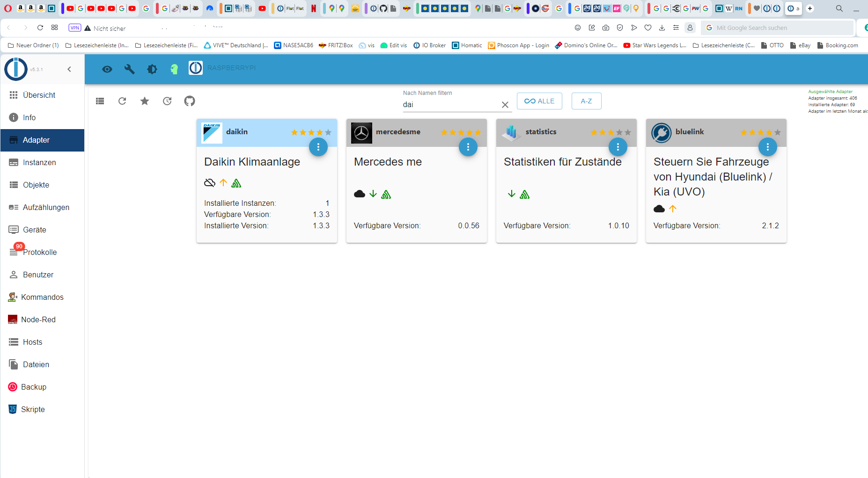Click the bluelink adapter logo
Viewport: 868px width, 478px height.
pyautogui.click(x=661, y=133)
